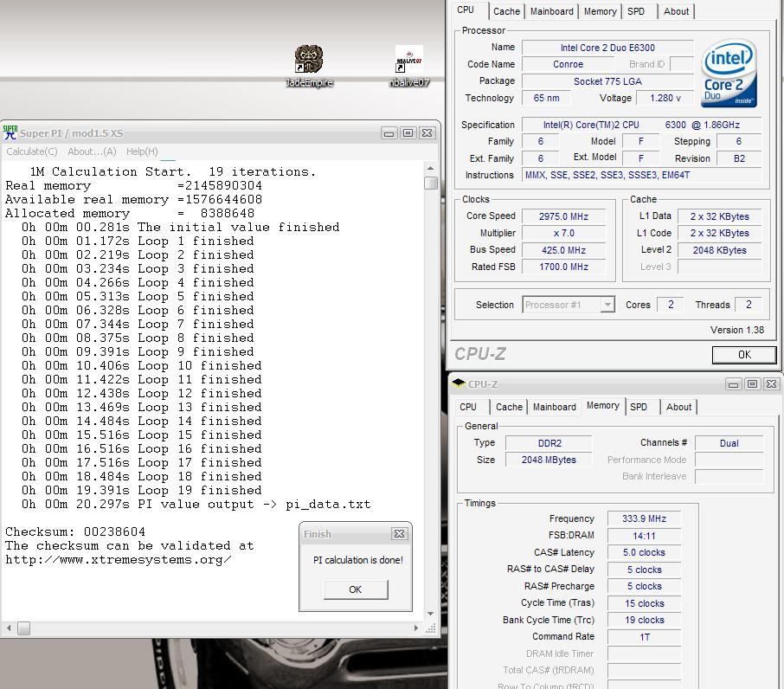Click the Bus Speed value 425.0 MHz
The image size is (784, 689).
point(563,250)
